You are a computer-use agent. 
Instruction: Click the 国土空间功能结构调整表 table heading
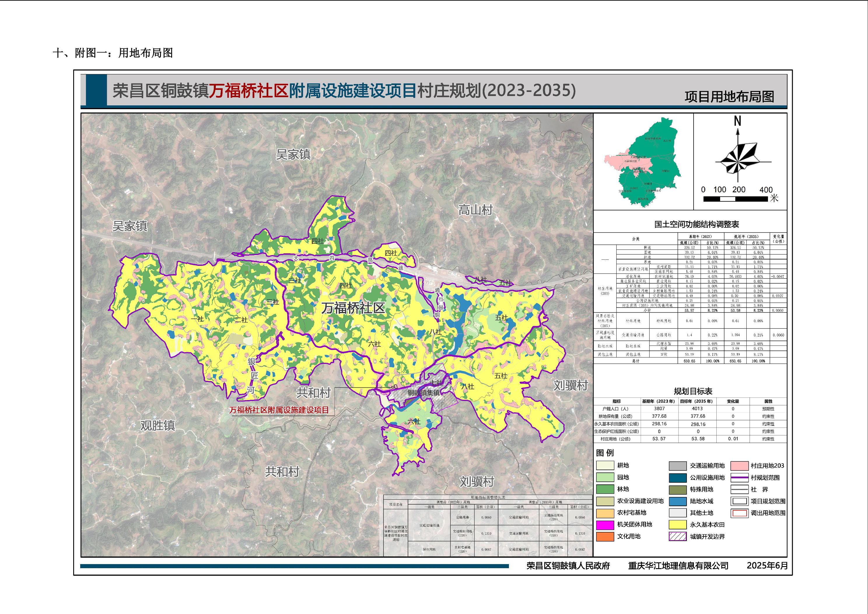click(696, 224)
